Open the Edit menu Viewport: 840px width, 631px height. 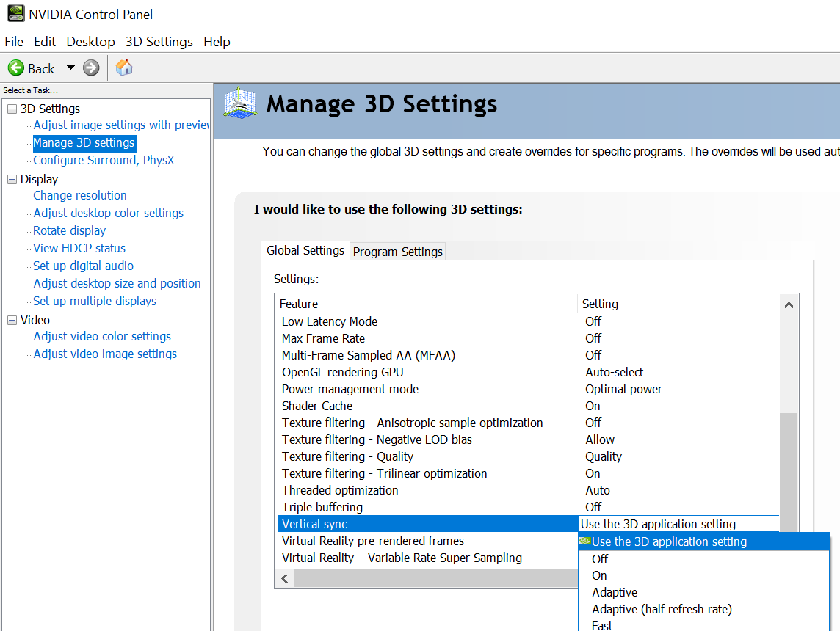click(45, 42)
